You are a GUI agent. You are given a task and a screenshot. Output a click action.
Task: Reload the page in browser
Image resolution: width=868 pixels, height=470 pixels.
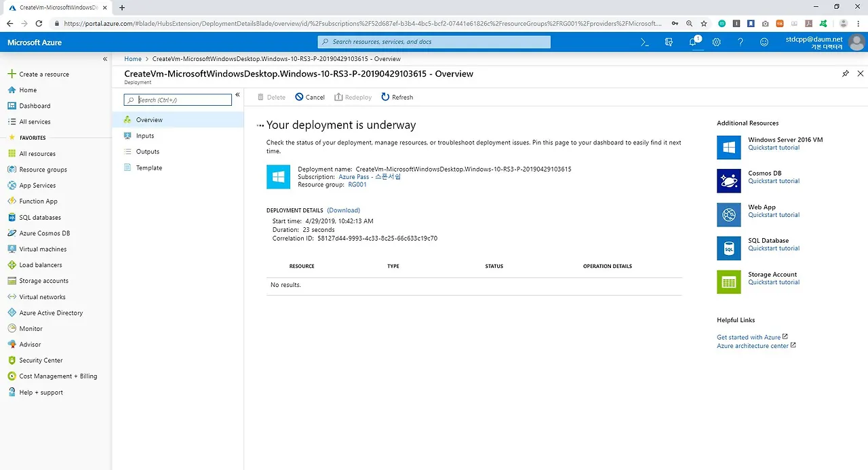pyautogui.click(x=39, y=23)
